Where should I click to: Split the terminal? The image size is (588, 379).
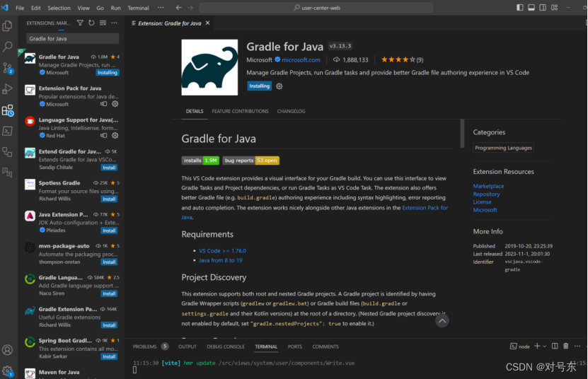click(555, 346)
